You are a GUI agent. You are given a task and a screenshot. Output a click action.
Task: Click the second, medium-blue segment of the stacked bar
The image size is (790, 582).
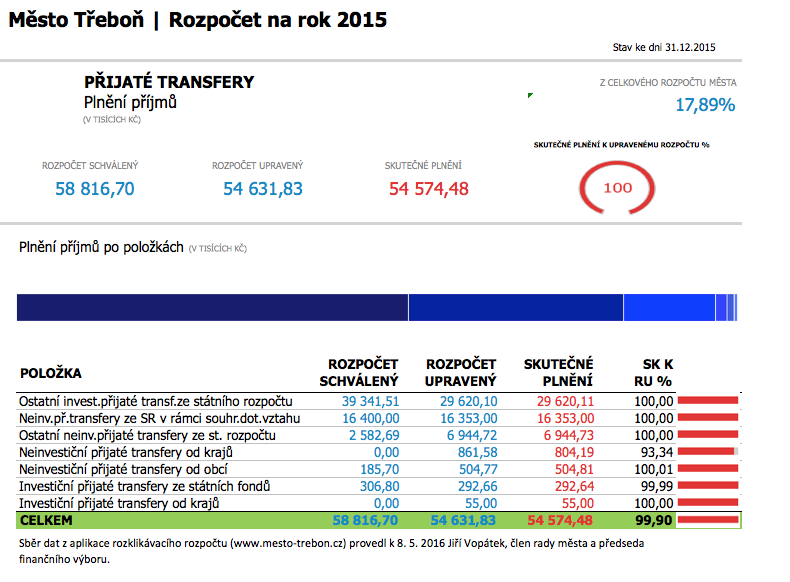[x=516, y=307]
